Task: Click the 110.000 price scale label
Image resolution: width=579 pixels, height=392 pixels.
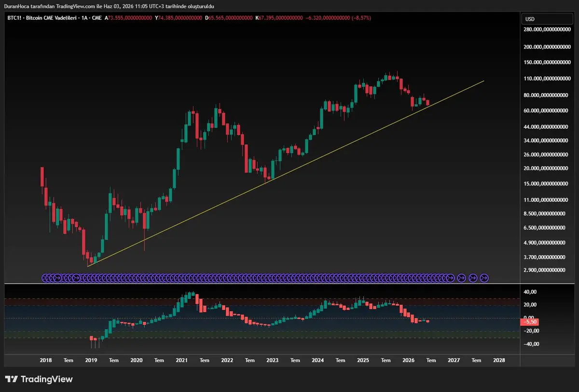Action: (x=547, y=78)
